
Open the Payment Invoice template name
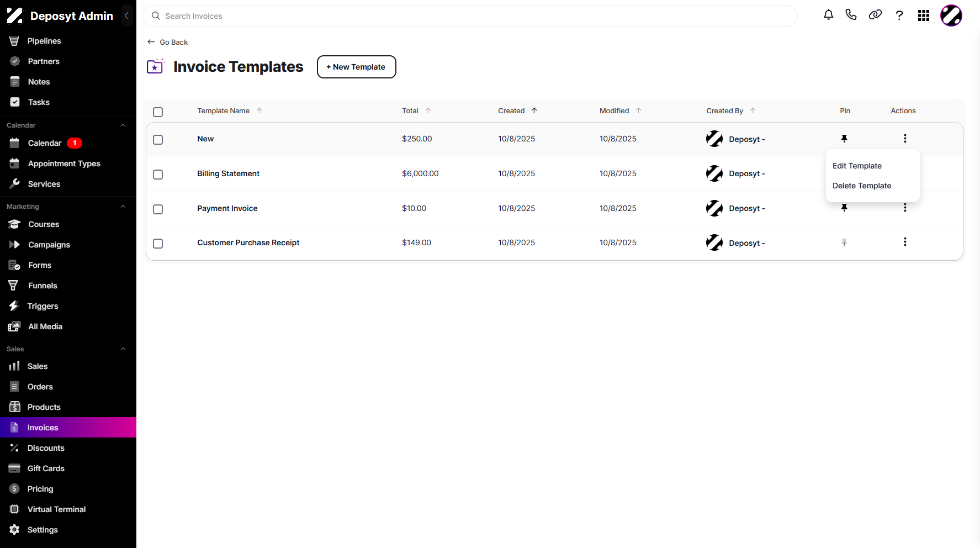point(227,208)
